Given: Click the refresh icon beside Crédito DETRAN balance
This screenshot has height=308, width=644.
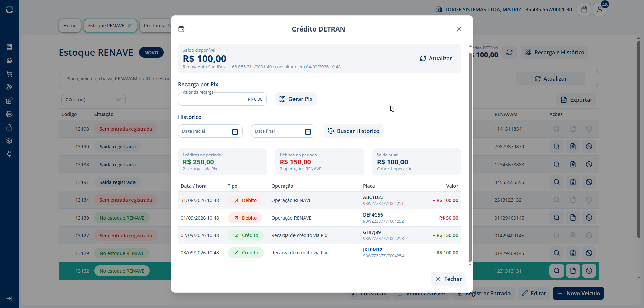Looking at the screenshot, I should 509,52.
